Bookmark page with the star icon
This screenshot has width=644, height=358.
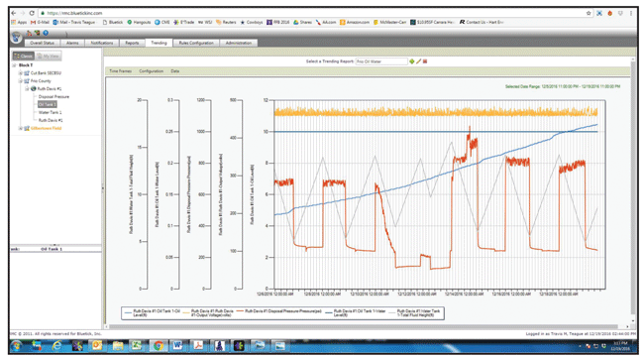pyautogui.click(x=589, y=13)
